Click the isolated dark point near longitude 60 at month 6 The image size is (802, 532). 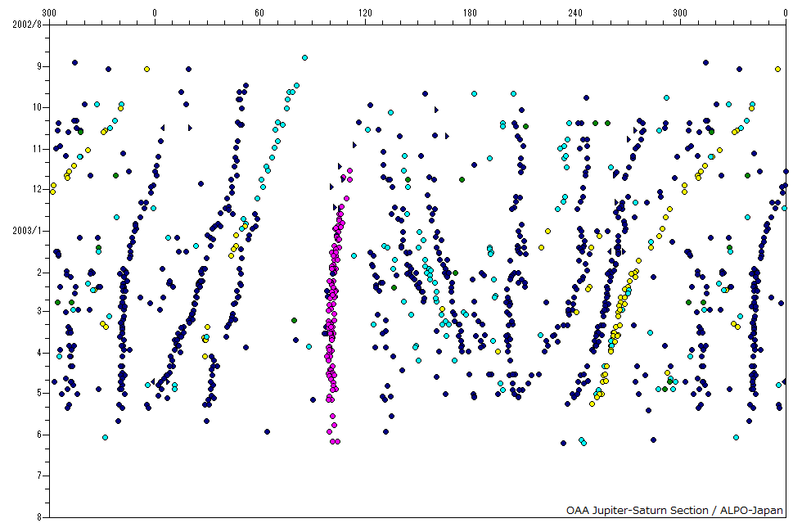267,432
